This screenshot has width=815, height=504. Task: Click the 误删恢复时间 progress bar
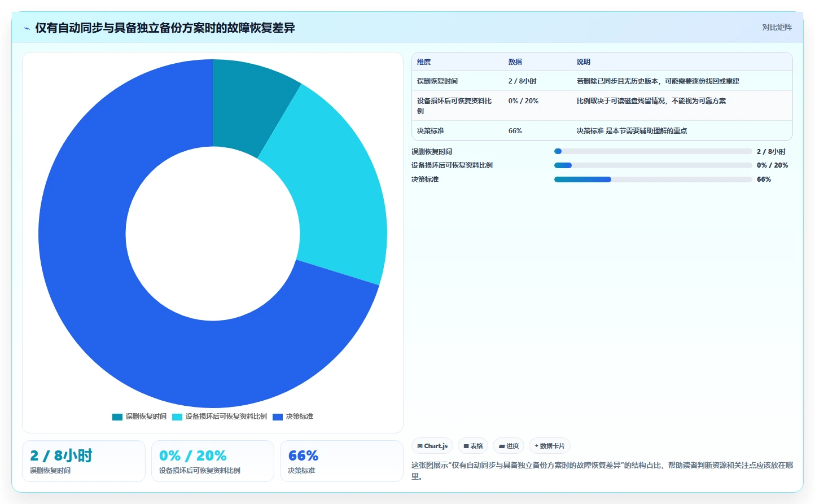[x=653, y=151]
